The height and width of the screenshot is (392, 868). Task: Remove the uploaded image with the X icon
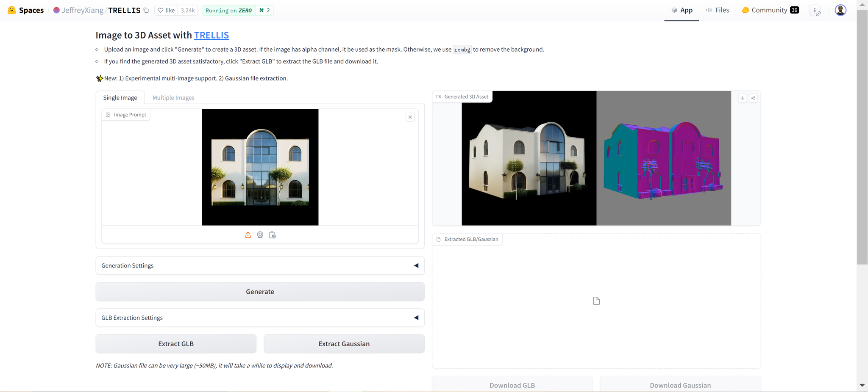click(410, 117)
